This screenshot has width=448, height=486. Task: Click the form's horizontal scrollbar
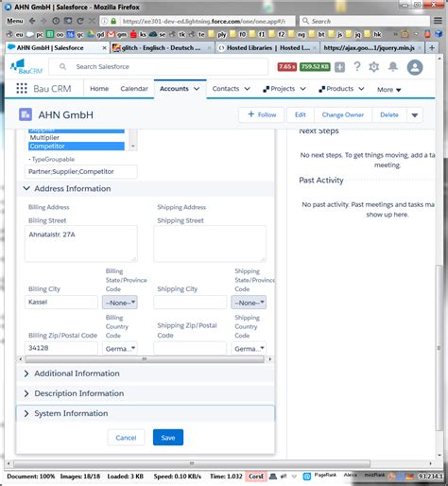(145, 359)
